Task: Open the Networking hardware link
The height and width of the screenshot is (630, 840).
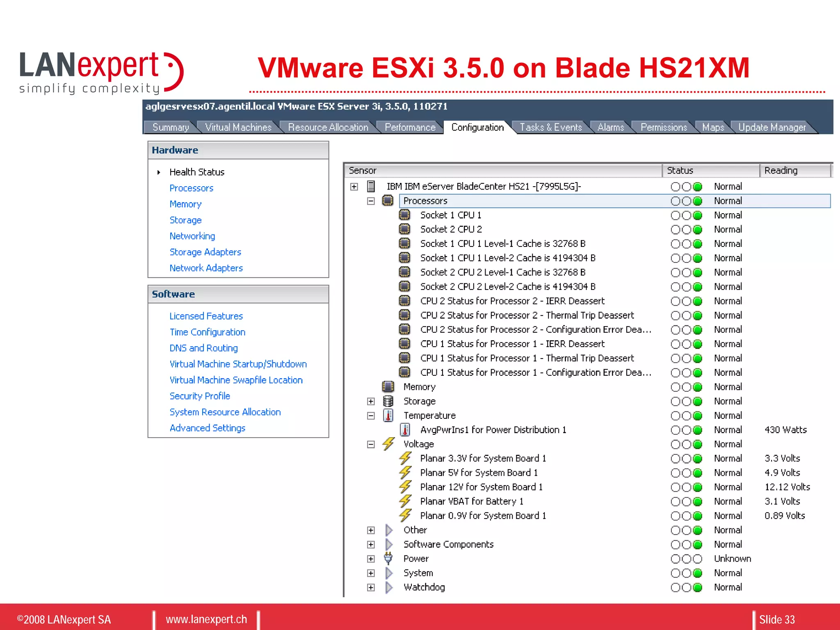Action: point(192,236)
